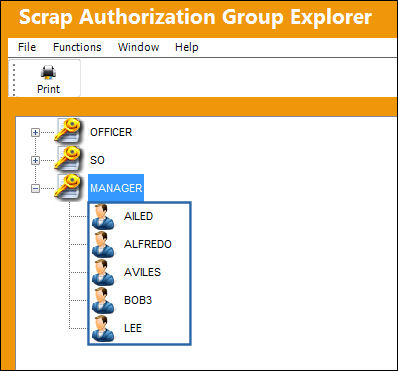
Task: Open the Functions menu
Action: (77, 47)
